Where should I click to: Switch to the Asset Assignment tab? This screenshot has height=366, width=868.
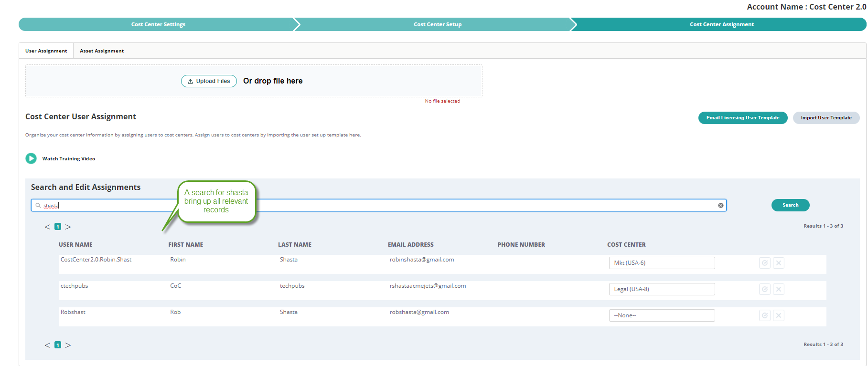pos(102,51)
